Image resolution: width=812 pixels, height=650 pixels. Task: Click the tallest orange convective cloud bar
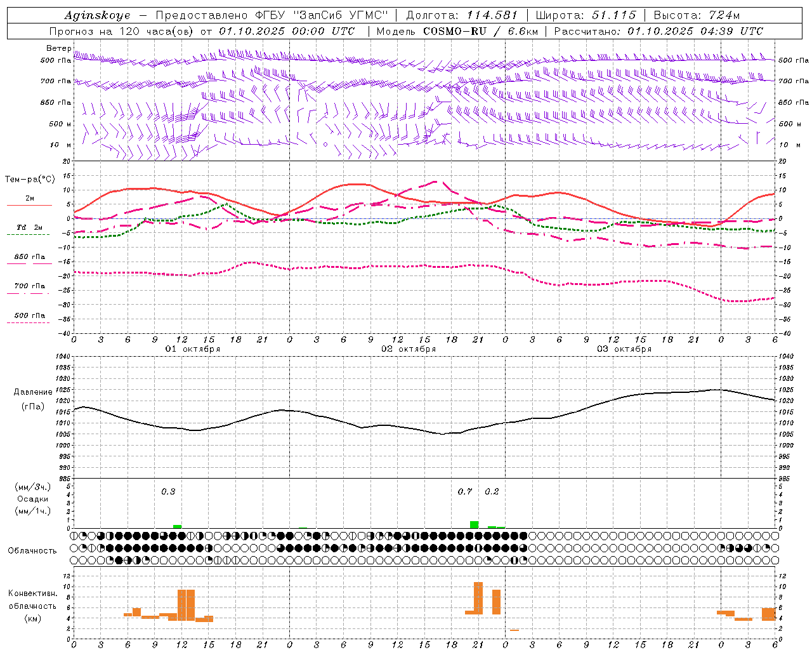pyautogui.click(x=478, y=598)
